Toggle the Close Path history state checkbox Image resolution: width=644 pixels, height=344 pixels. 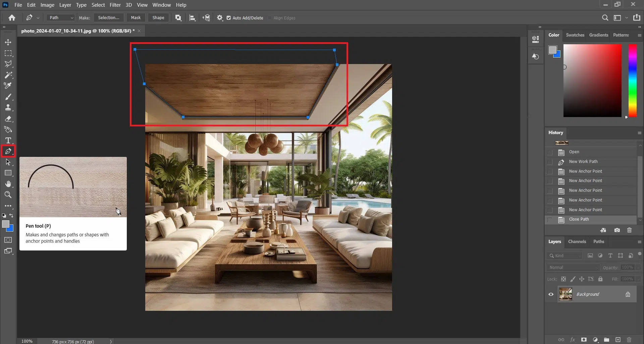point(550,220)
